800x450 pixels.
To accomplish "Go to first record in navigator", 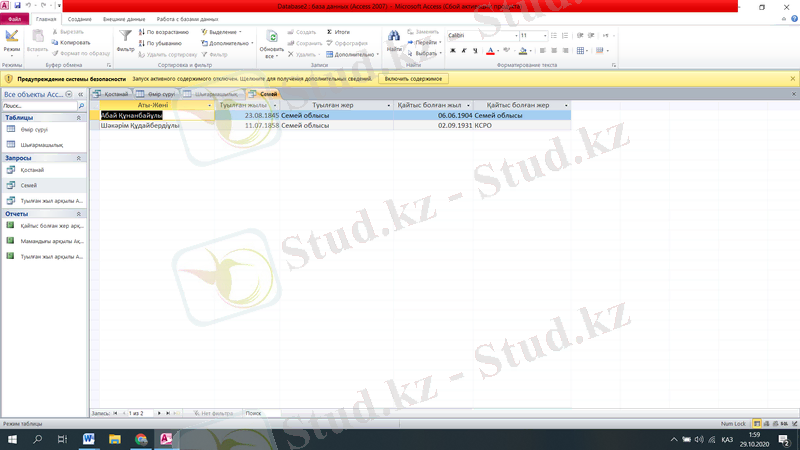I will (115, 413).
